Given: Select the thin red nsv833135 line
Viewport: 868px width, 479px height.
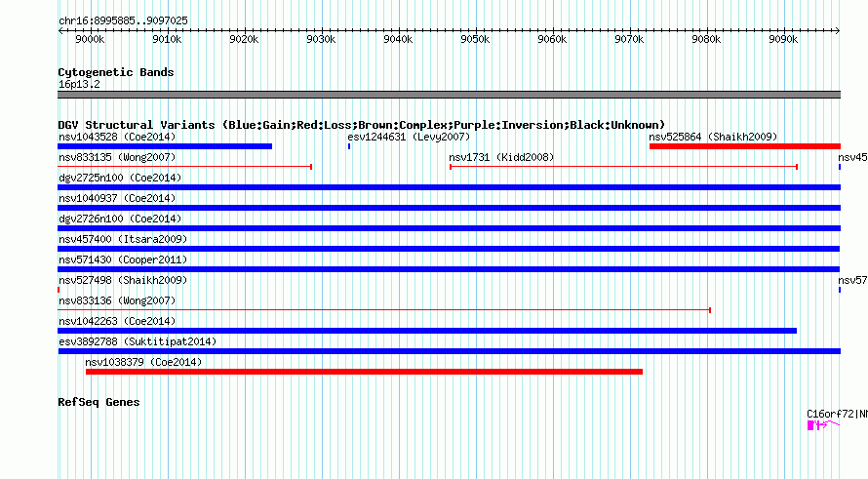Looking at the screenshot, I should tap(185, 167).
